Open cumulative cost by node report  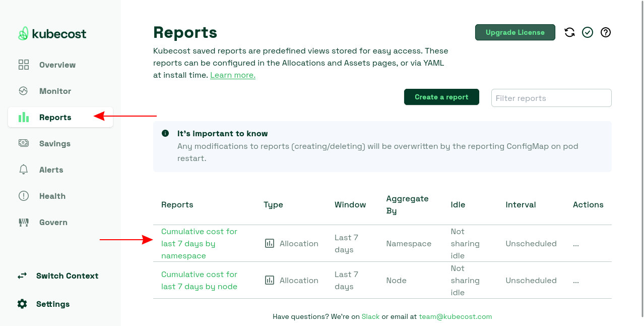pos(199,280)
